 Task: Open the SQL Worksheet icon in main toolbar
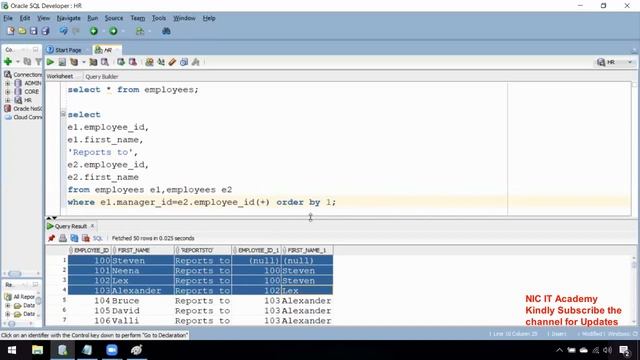[140, 31]
